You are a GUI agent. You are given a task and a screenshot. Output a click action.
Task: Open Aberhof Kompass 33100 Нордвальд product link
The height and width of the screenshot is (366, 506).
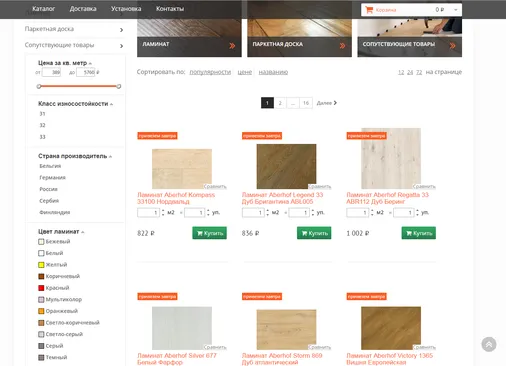176,198
